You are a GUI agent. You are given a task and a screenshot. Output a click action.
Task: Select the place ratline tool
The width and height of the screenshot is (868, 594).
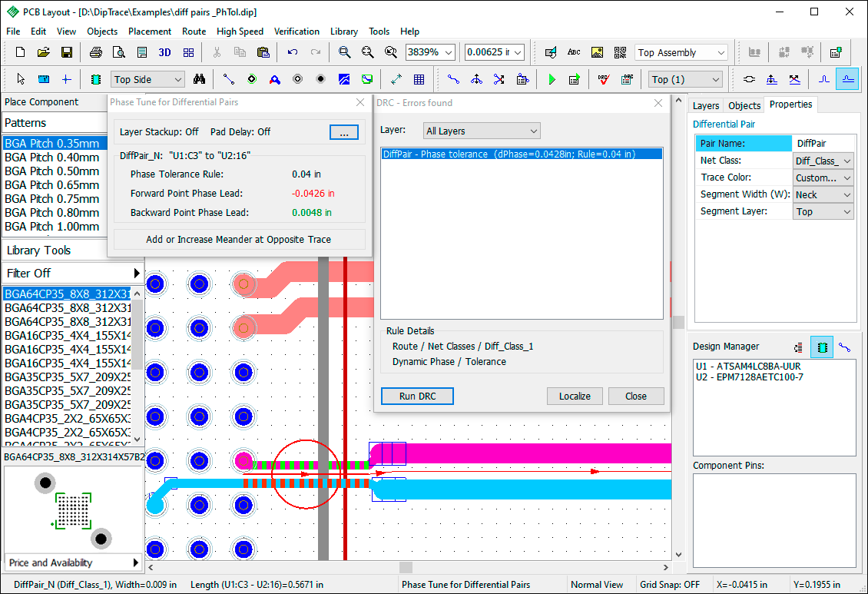pos(229,79)
